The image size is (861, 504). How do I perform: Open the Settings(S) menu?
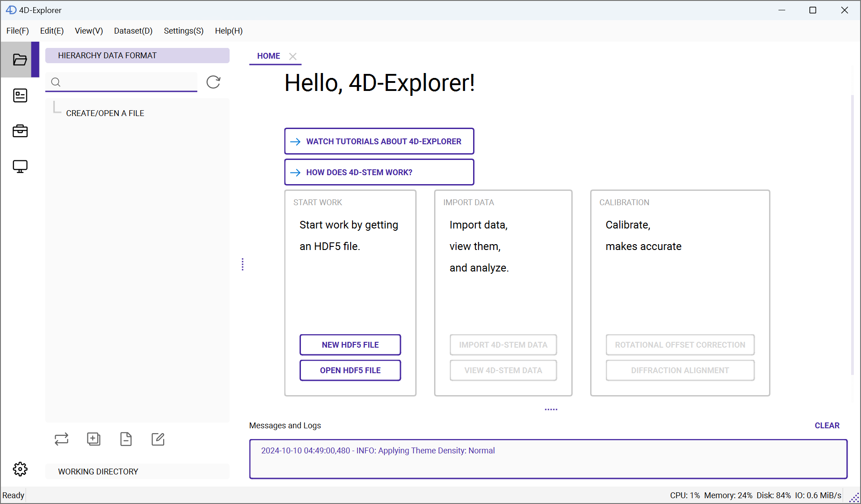[183, 31]
